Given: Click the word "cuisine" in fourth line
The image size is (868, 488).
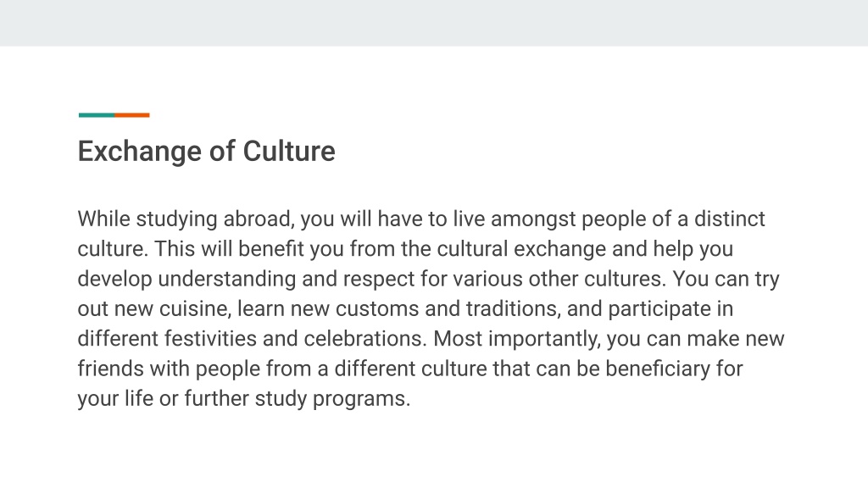Looking at the screenshot, I should coord(194,308).
